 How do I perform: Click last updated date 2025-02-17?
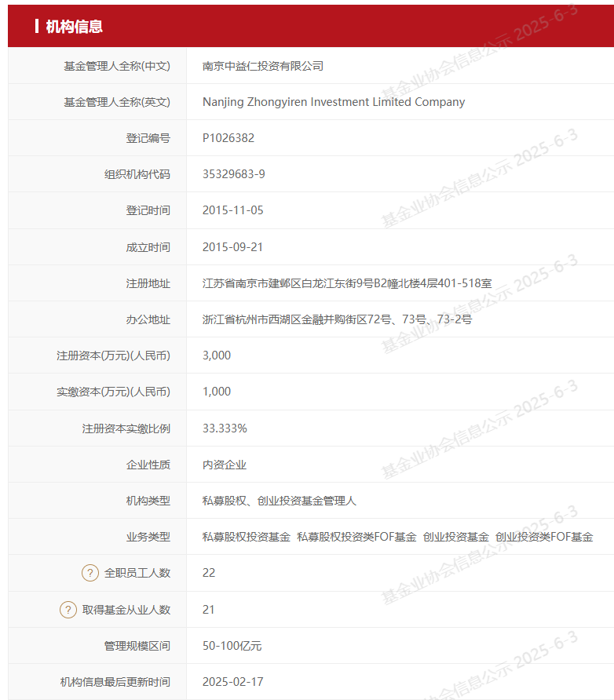[233, 682]
